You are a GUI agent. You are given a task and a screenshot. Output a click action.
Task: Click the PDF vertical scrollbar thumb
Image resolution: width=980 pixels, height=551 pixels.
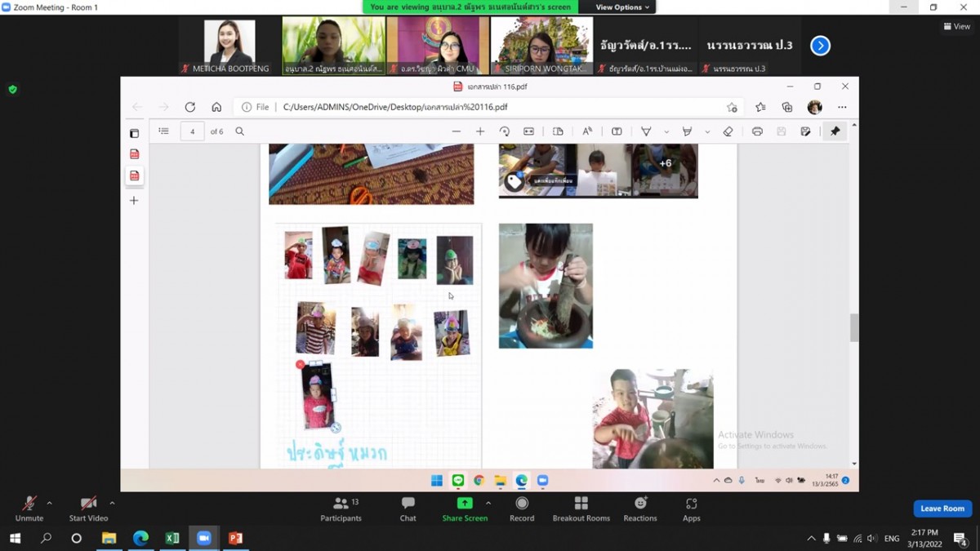click(x=854, y=327)
